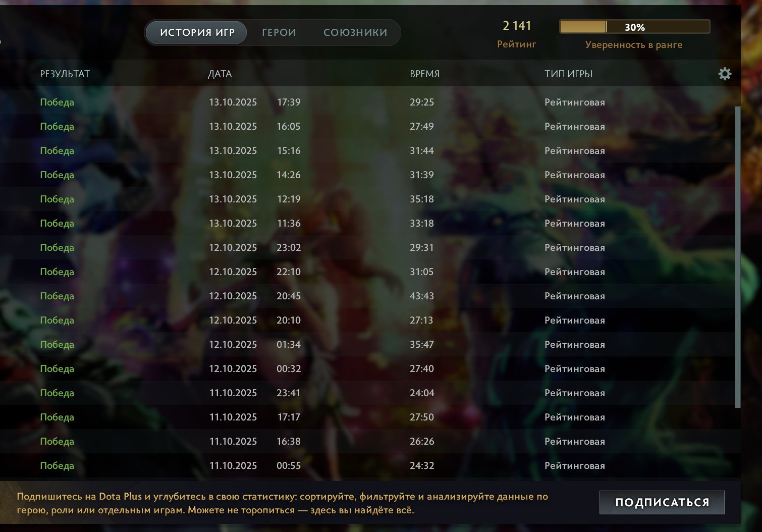This screenshot has width=762, height=532.
Task: Sort by the РЕЗУЛЬТАТ column header
Action: (x=65, y=74)
